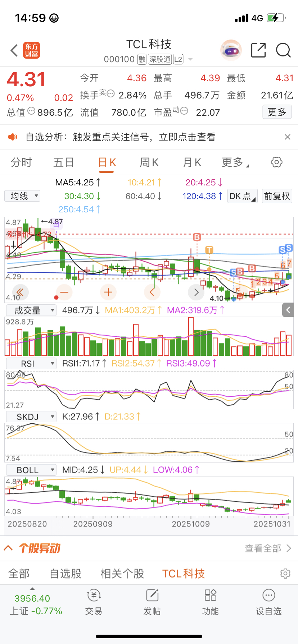298x644 pixels.
Task: Open 个股异动 settings gear
Action: click(x=285, y=573)
